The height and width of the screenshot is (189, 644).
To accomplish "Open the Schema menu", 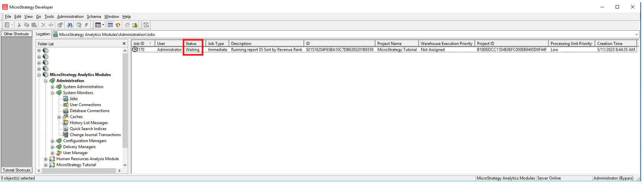I will point(94,17).
